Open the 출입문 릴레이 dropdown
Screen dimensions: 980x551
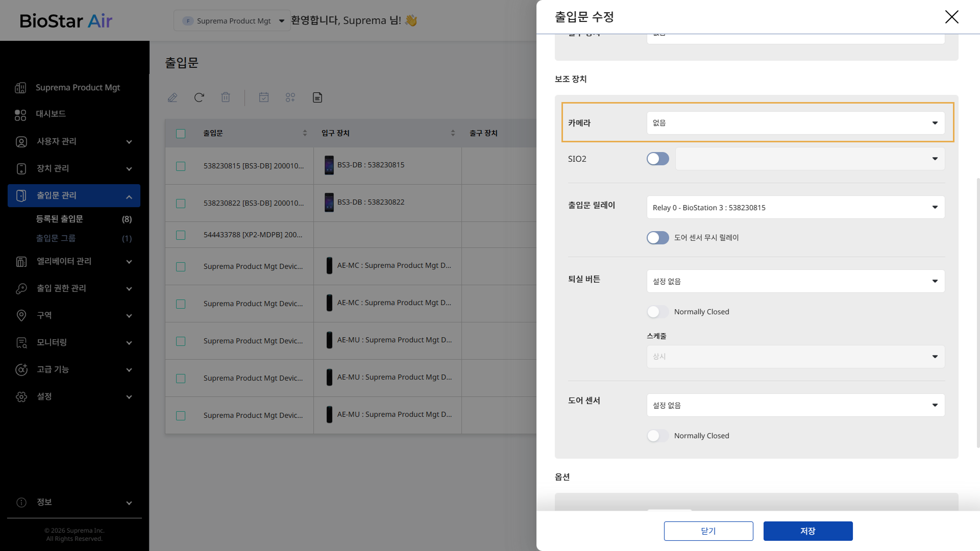click(x=795, y=207)
